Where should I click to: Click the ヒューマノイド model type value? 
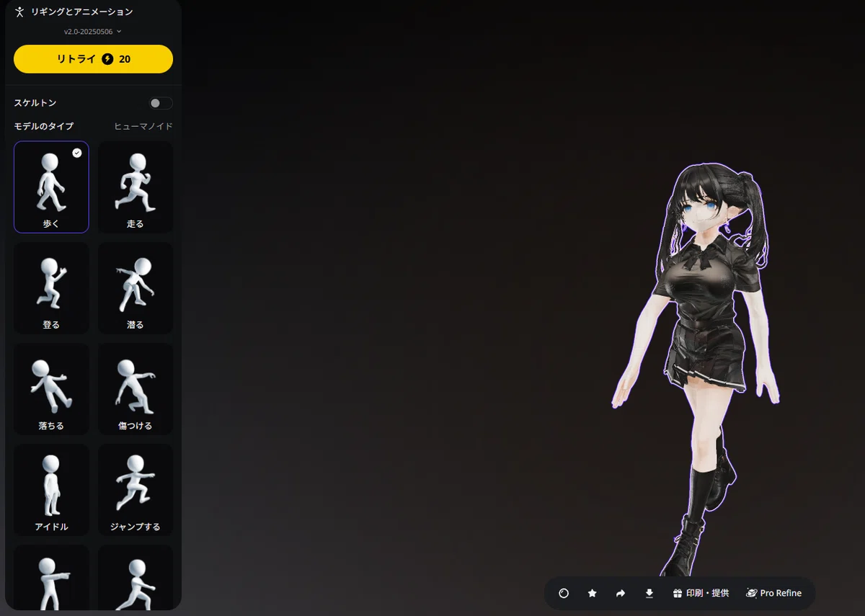143,126
